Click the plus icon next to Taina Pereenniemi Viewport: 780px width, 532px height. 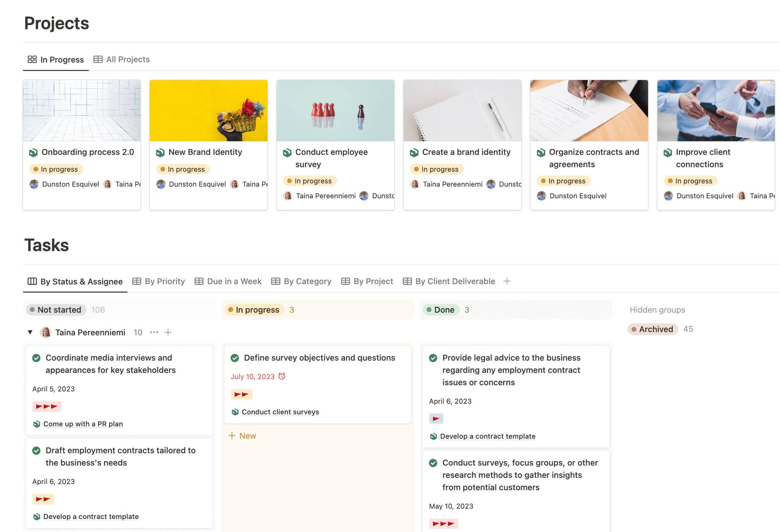[x=168, y=332]
